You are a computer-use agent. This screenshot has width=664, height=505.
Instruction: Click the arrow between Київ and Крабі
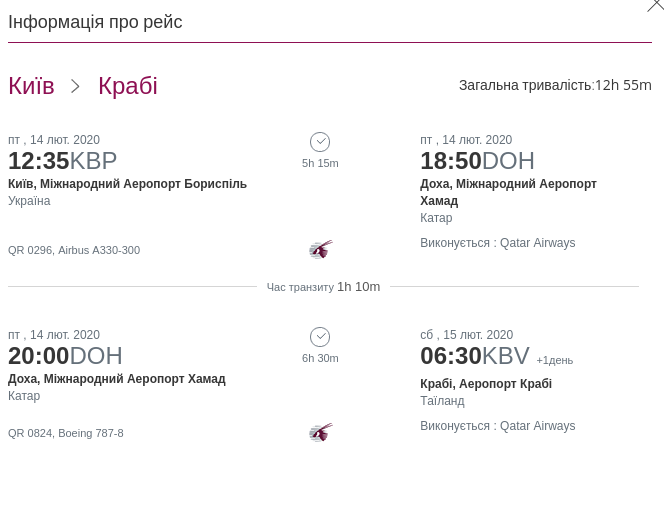[x=76, y=87]
